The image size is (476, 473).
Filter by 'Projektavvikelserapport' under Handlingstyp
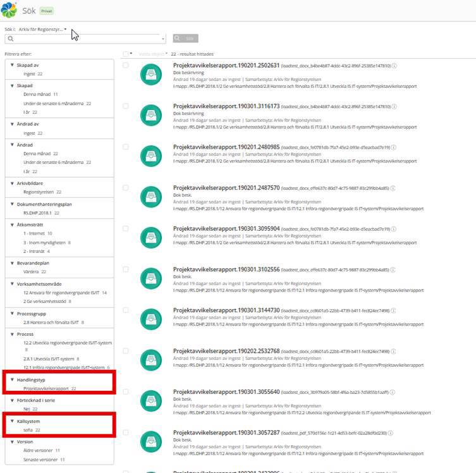click(47, 389)
